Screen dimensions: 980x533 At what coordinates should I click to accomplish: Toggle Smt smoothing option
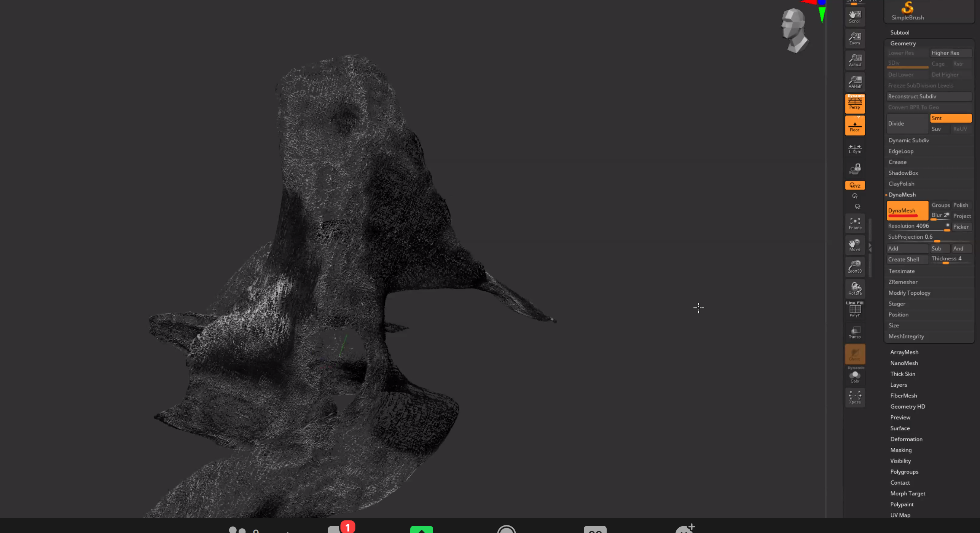(x=951, y=118)
